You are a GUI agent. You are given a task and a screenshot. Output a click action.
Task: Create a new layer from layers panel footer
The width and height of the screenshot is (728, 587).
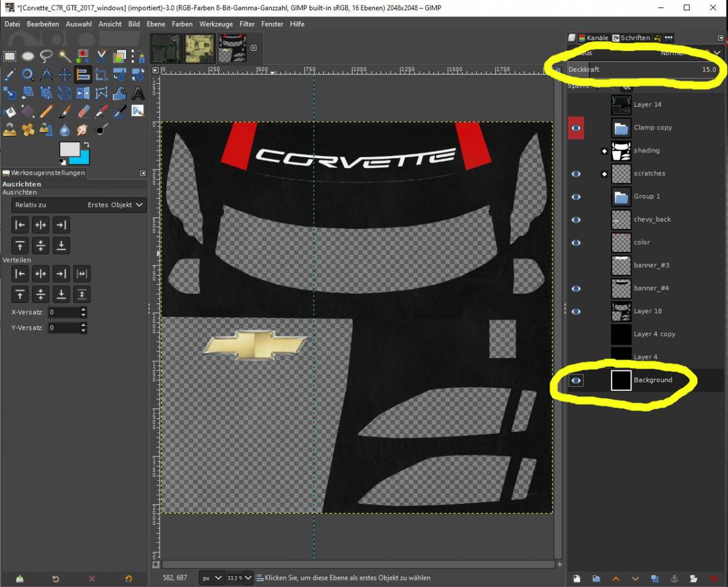pos(576,579)
